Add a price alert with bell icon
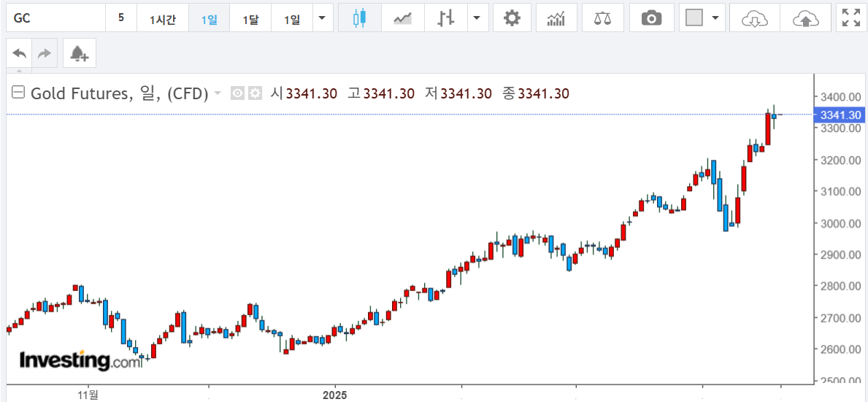 click(79, 53)
